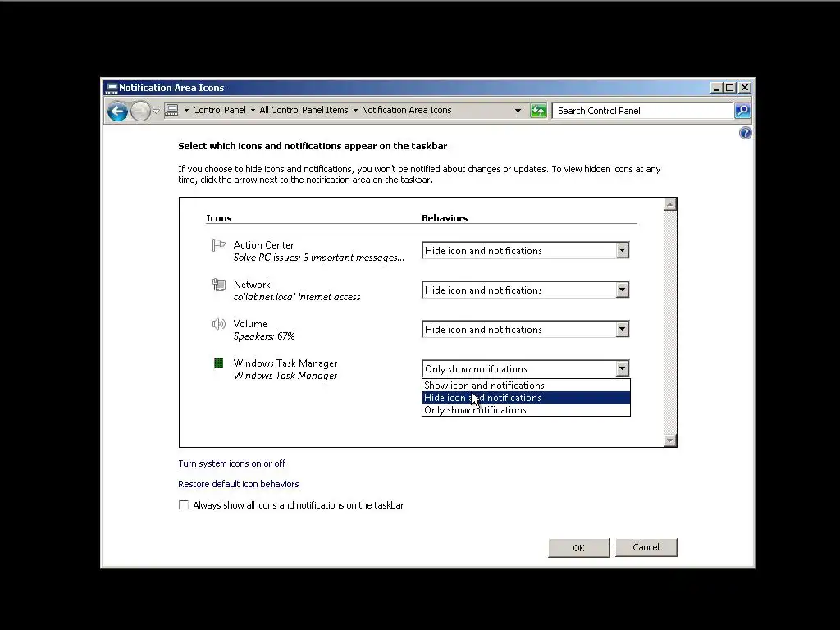Select 'Show icon and notifications' option

526,386
